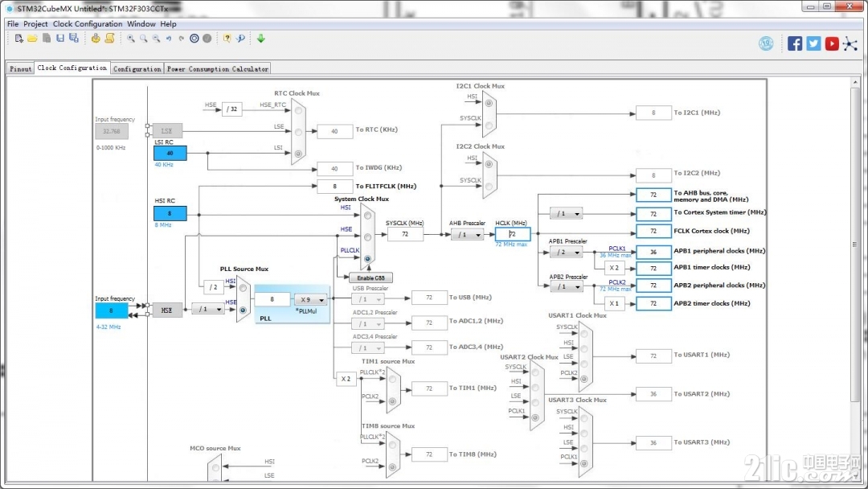Select HSE in the System Clock Mux
The height and width of the screenshot is (489, 868).
pyautogui.click(x=367, y=237)
